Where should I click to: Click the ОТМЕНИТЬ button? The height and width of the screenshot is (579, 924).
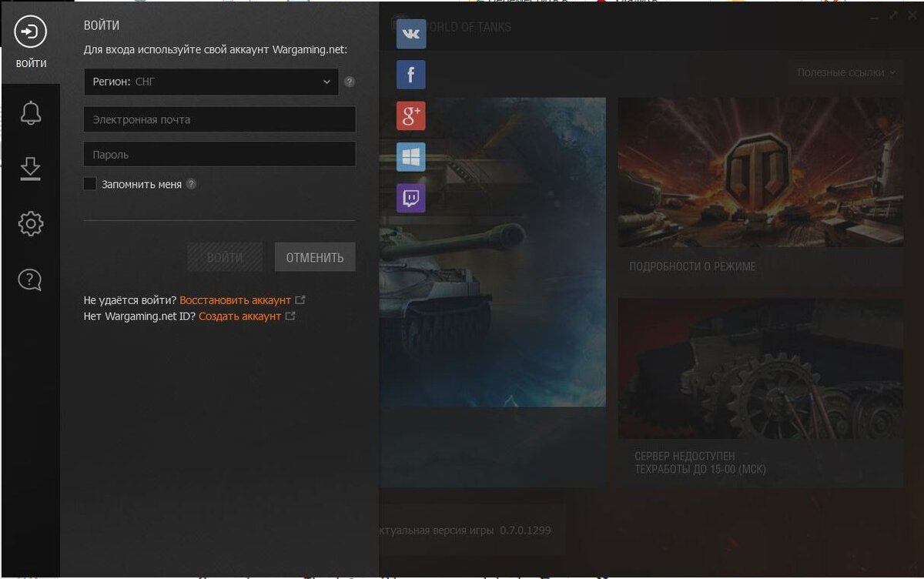coord(315,257)
